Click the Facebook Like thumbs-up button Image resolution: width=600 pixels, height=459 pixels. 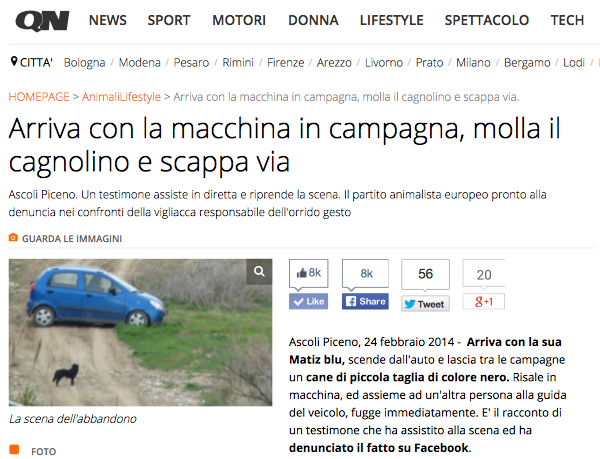[308, 301]
